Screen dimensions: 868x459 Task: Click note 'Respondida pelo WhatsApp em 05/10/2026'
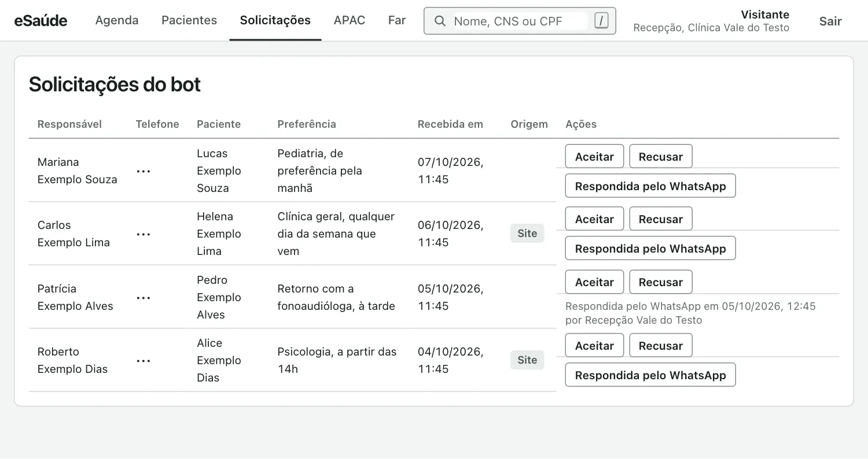(690, 313)
